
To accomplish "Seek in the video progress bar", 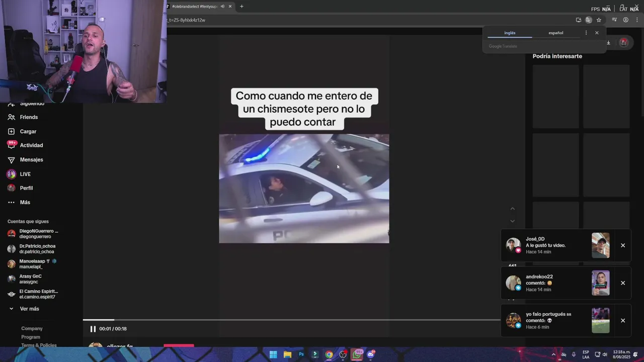I will click(292, 320).
